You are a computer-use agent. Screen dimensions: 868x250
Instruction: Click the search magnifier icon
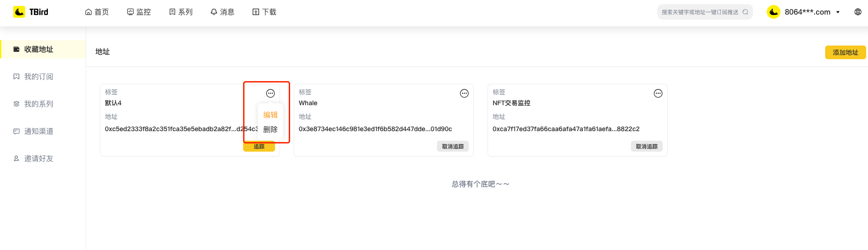click(x=745, y=12)
